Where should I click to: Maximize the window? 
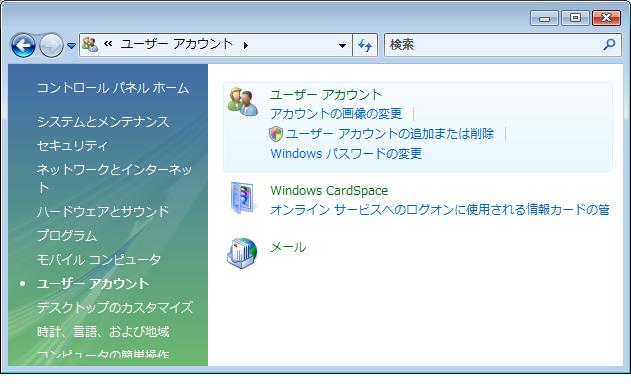(x=575, y=18)
